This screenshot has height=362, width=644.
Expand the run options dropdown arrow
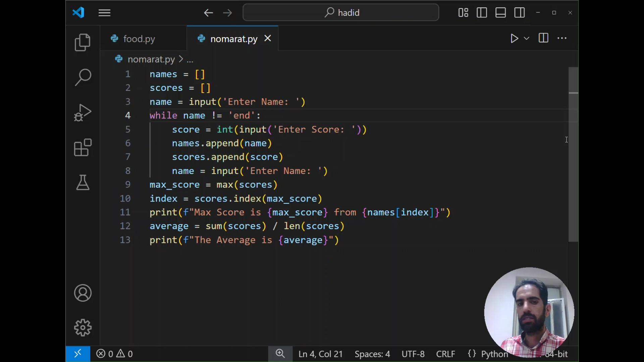(527, 39)
